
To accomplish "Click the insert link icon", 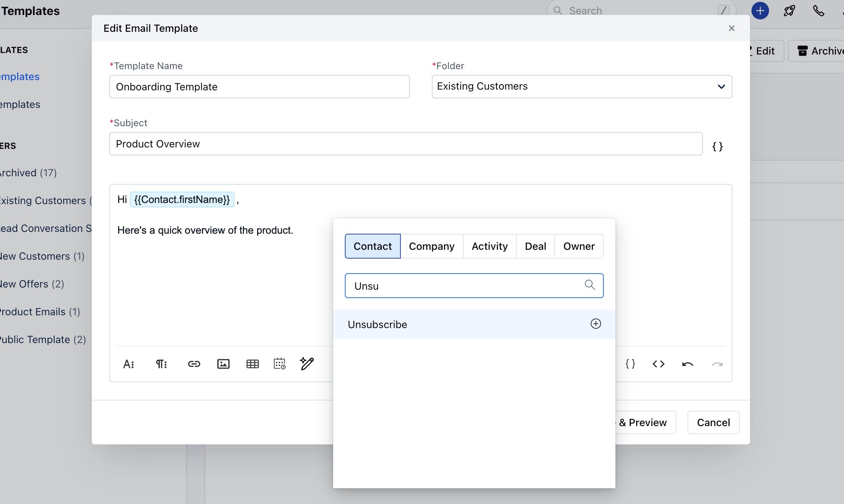I will click(x=194, y=364).
